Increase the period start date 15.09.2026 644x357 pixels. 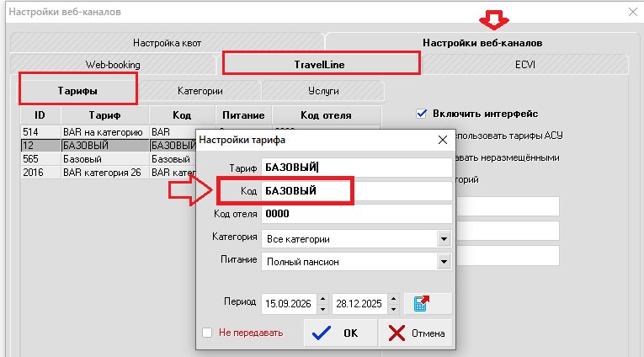(322, 299)
